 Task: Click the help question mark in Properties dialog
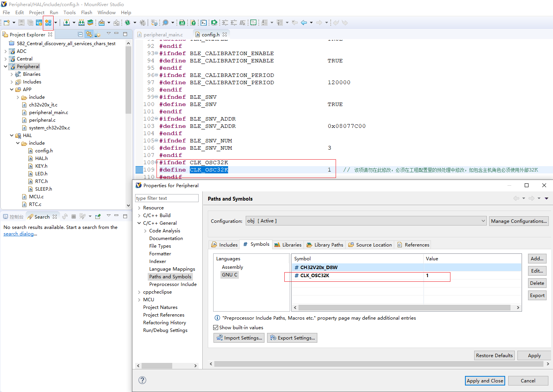142,380
